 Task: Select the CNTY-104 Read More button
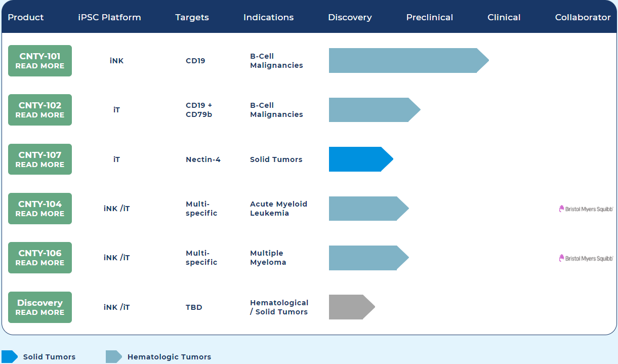click(x=40, y=209)
